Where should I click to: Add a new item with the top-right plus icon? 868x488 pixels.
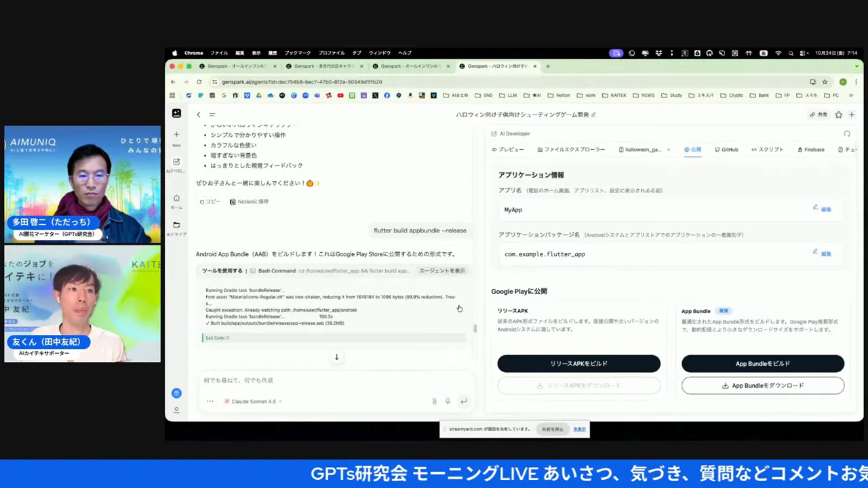(x=852, y=115)
